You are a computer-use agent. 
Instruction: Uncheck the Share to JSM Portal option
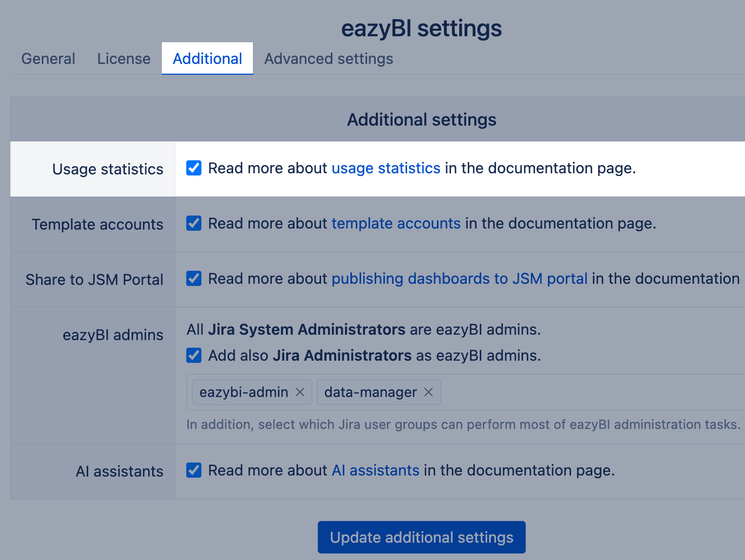click(194, 278)
